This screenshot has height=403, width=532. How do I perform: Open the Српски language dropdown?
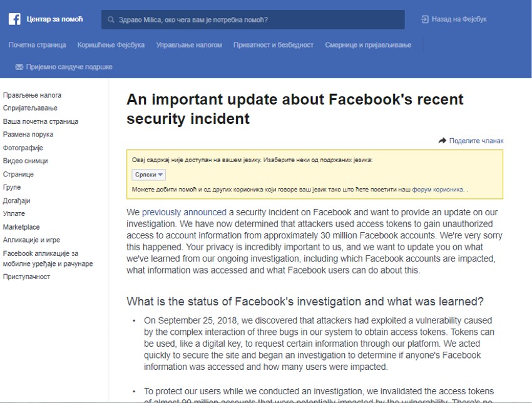point(149,175)
